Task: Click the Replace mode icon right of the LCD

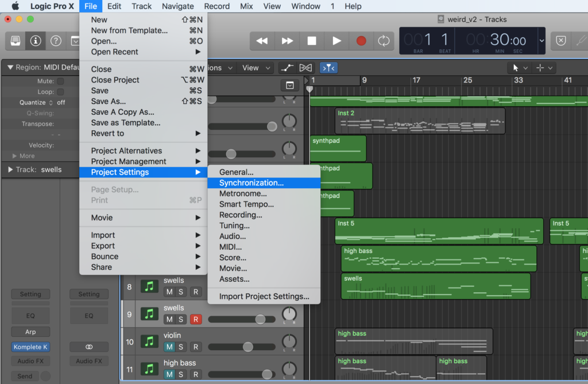Action: 560,41
